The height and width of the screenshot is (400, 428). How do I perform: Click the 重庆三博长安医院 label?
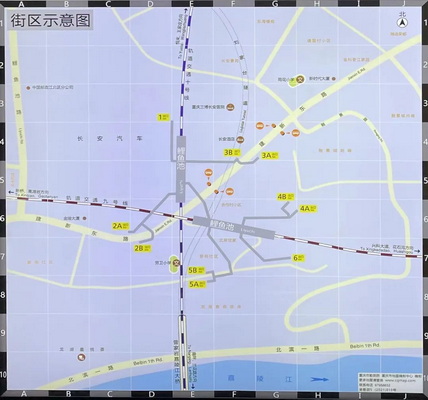[208, 107]
